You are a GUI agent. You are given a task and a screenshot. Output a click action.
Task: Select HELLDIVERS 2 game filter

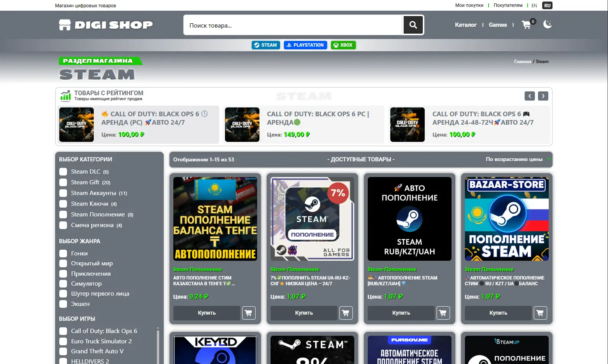point(63,361)
